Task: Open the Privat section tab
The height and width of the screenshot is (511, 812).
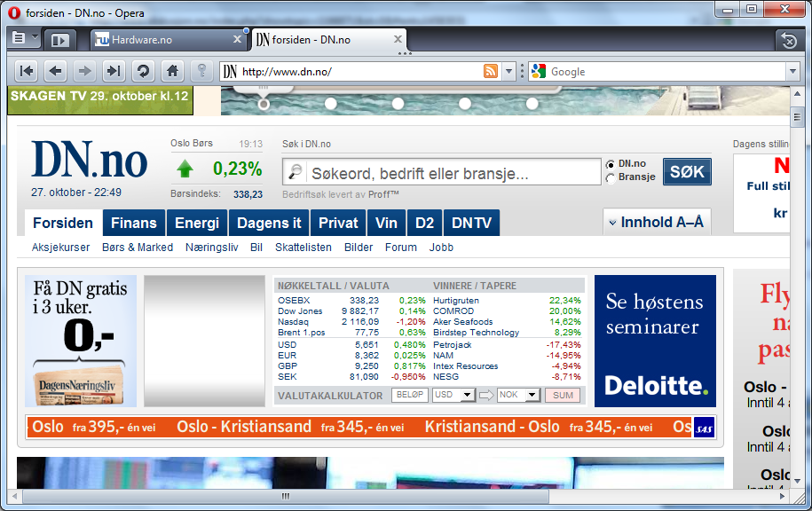Action: pyautogui.click(x=338, y=224)
